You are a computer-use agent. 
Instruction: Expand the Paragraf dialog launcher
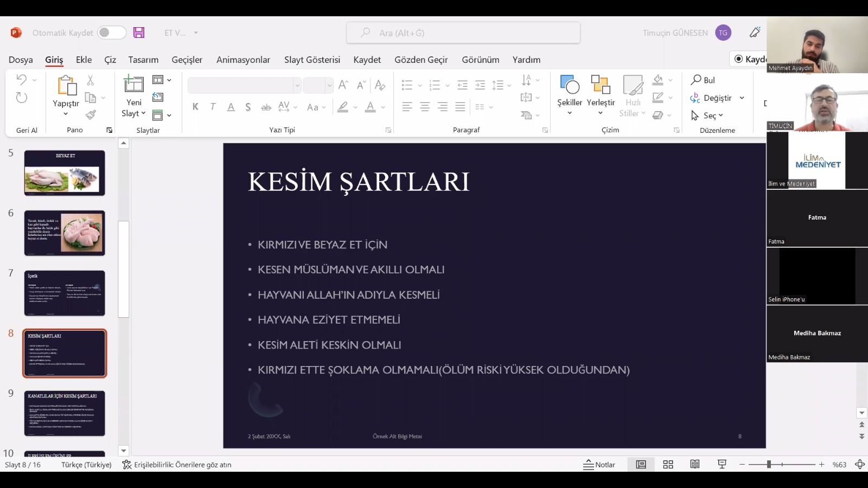545,130
